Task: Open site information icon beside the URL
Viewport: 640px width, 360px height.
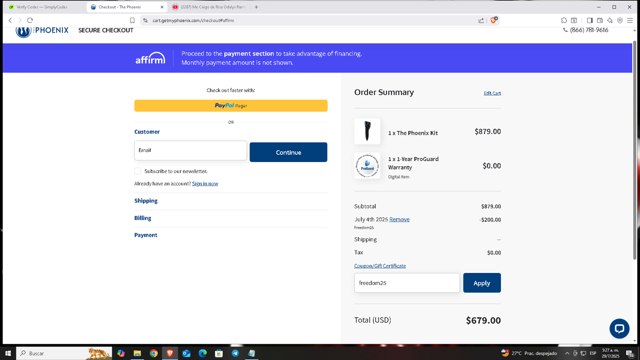Action: 145,20
